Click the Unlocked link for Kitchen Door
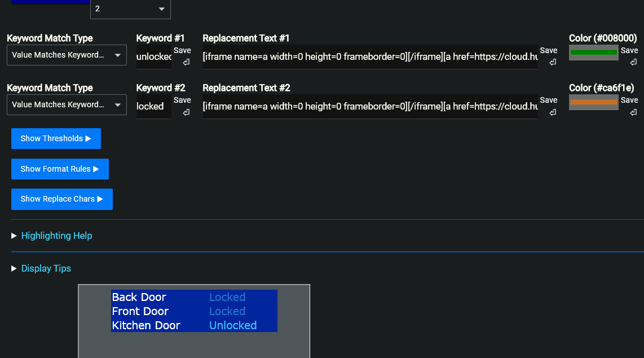 (233, 325)
